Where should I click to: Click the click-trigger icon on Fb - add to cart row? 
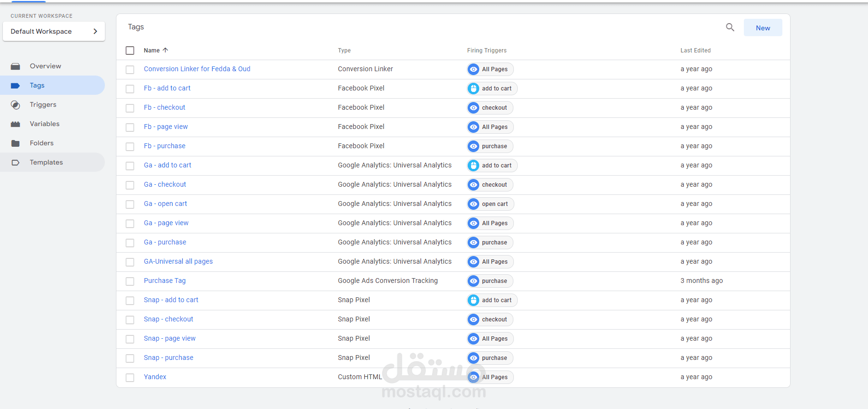[473, 89]
